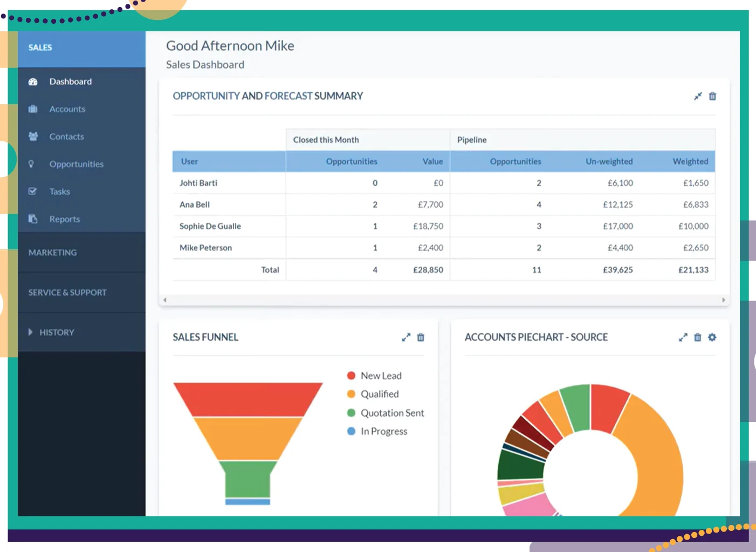Click the orange Qualified legend swatch
This screenshot has width=756, height=552.
coord(352,394)
